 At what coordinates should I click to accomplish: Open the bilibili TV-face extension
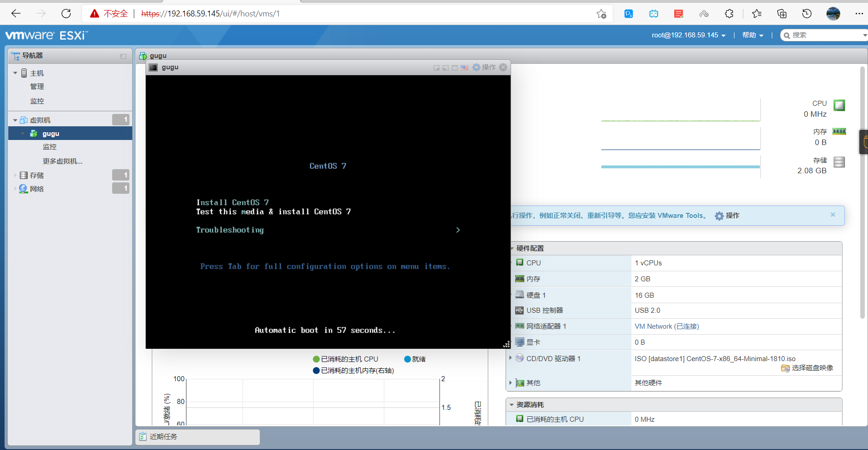(x=654, y=14)
